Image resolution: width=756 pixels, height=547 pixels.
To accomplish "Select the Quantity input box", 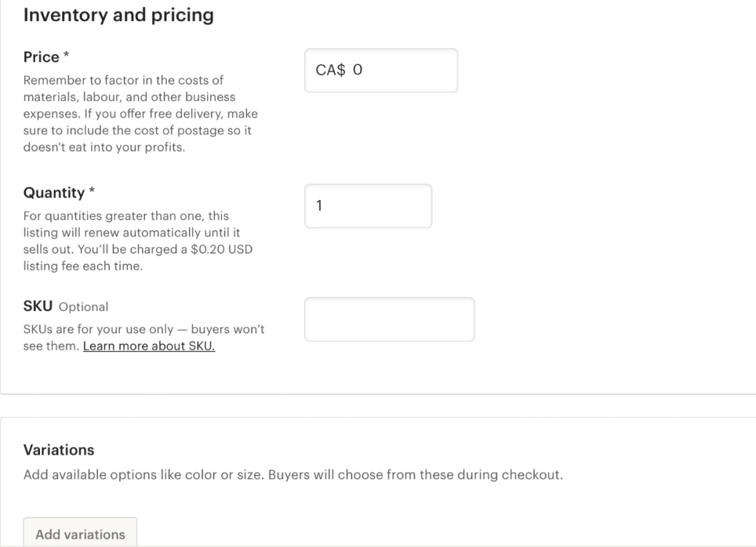I will click(368, 206).
